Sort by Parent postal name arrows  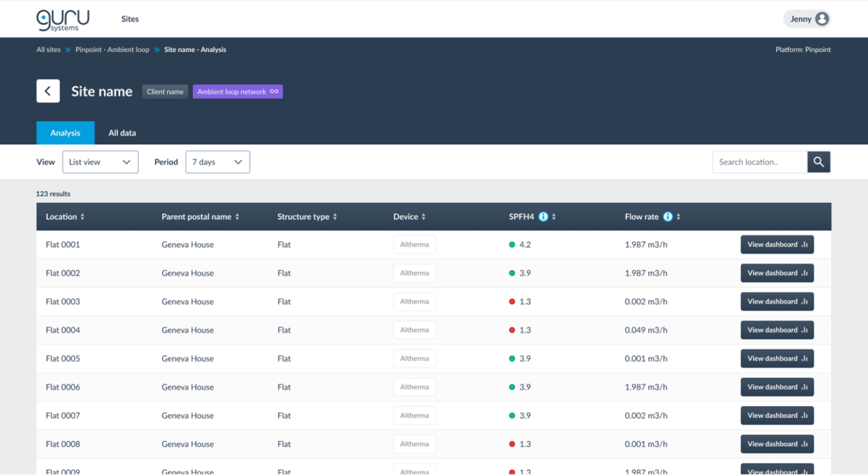click(237, 217)
